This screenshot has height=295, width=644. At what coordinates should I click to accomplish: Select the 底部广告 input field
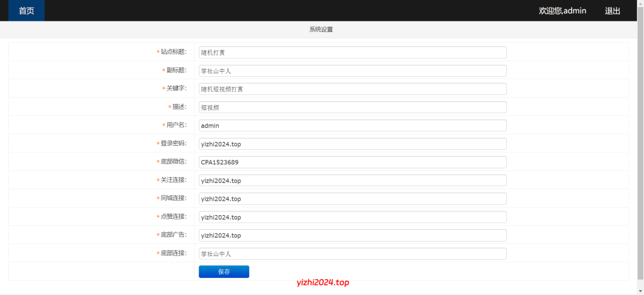click(352, 235)
